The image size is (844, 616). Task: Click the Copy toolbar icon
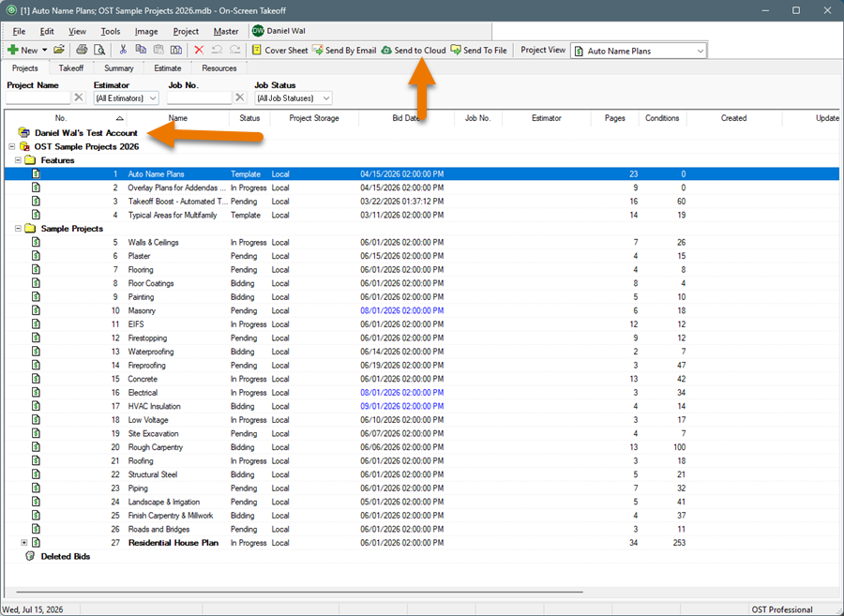141,50
